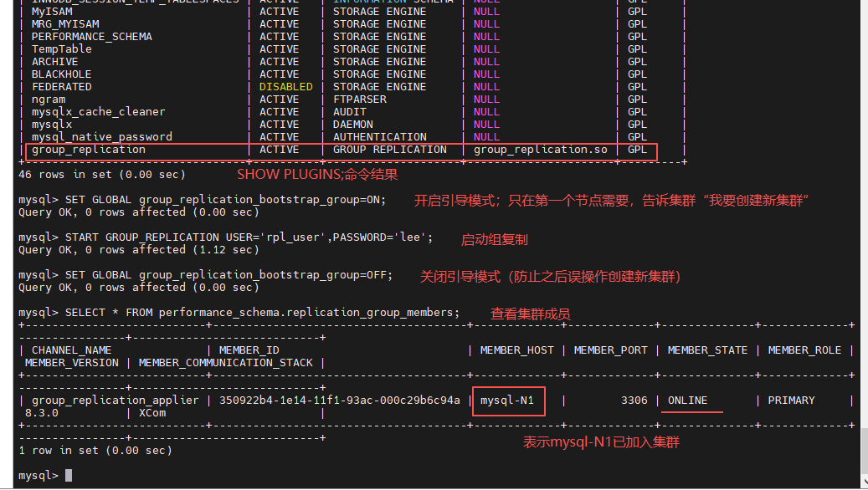Click the 'START GROUP_REPLICATION USER=' command line
The image size is (868, 490).
tap(249, 237)
